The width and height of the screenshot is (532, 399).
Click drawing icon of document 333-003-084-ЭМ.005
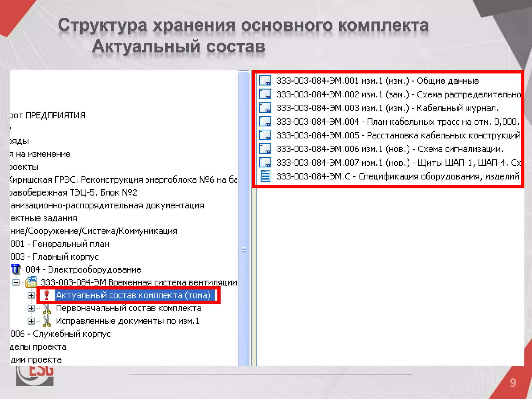(x=265, y=135)
